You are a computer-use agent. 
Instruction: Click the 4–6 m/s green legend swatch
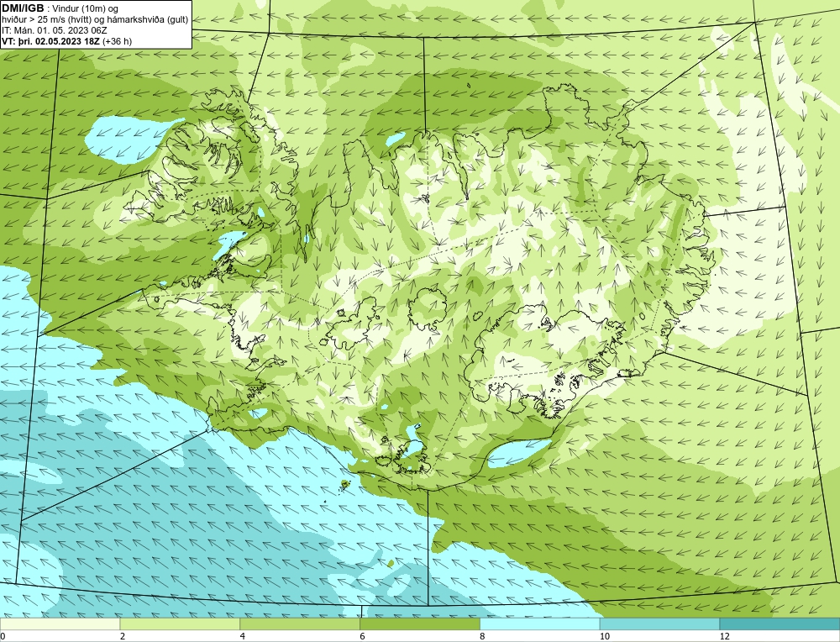pos(300,624)
